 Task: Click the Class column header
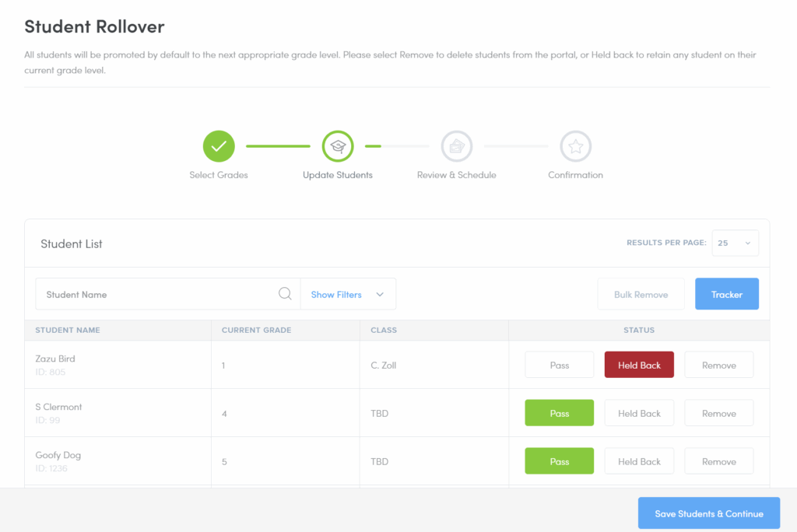(x=384, y=330)
